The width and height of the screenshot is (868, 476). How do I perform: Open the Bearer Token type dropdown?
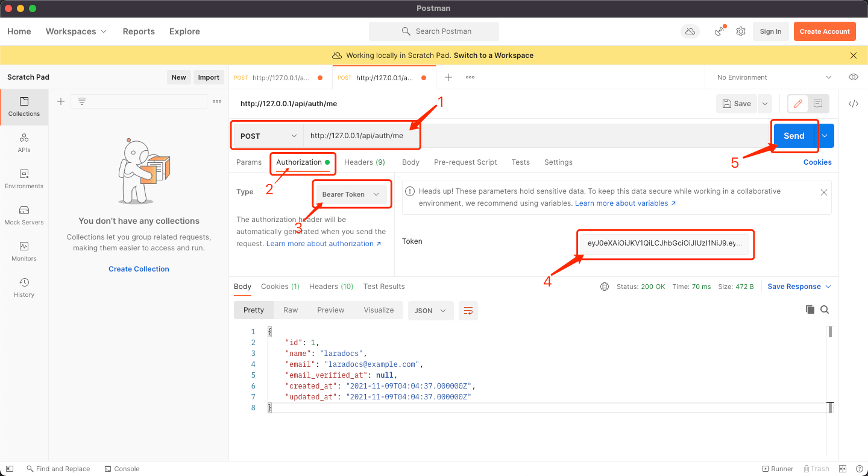click(x=351, y=194)
